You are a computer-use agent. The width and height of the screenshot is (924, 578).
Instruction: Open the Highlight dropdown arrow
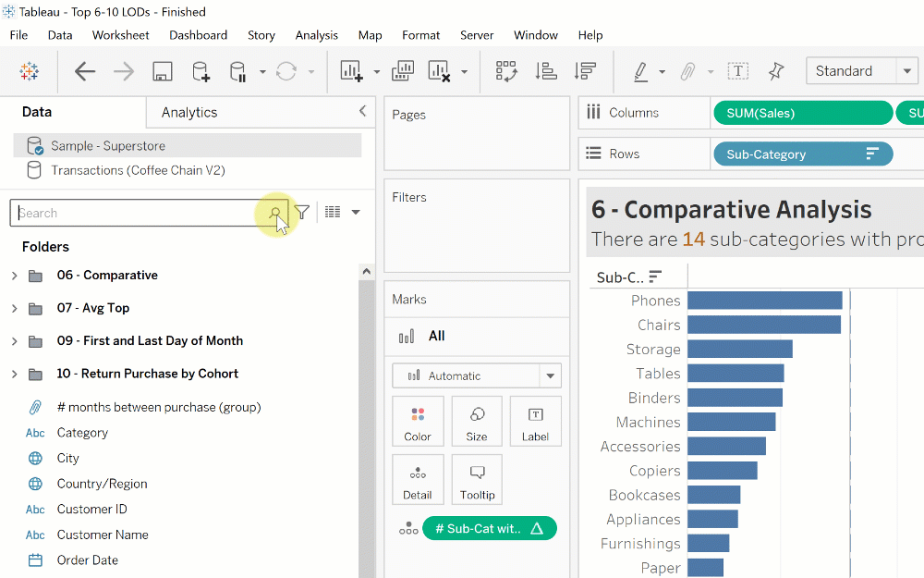click(x=663, y=72)
